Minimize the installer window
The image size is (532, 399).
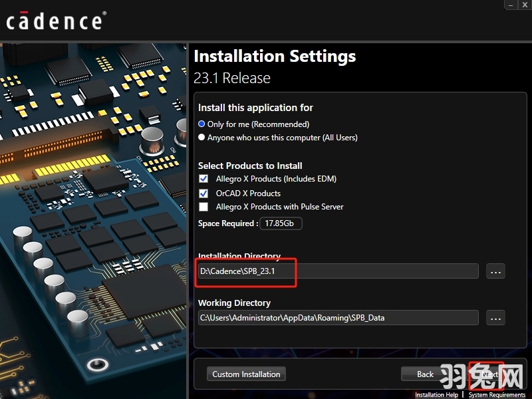click(509, 5)
